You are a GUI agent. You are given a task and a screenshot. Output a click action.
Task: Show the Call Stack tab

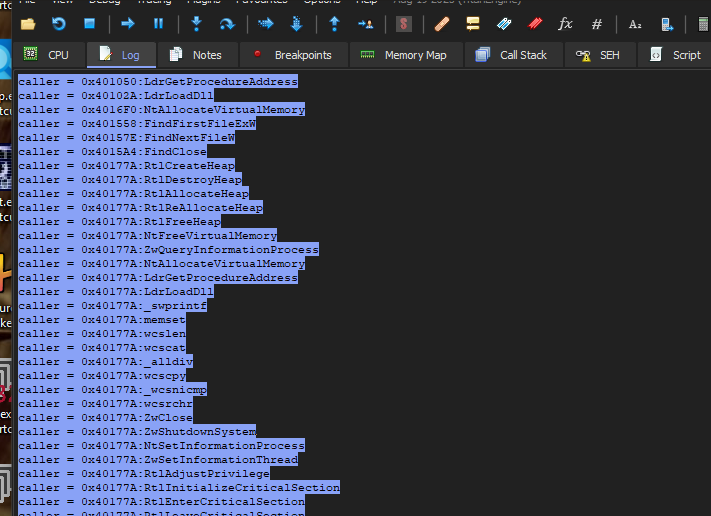[514, 55]
